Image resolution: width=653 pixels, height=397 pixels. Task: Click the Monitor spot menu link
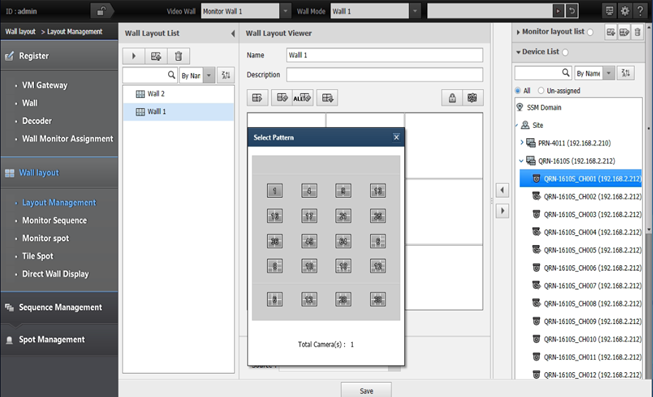(x=45, y=238)
